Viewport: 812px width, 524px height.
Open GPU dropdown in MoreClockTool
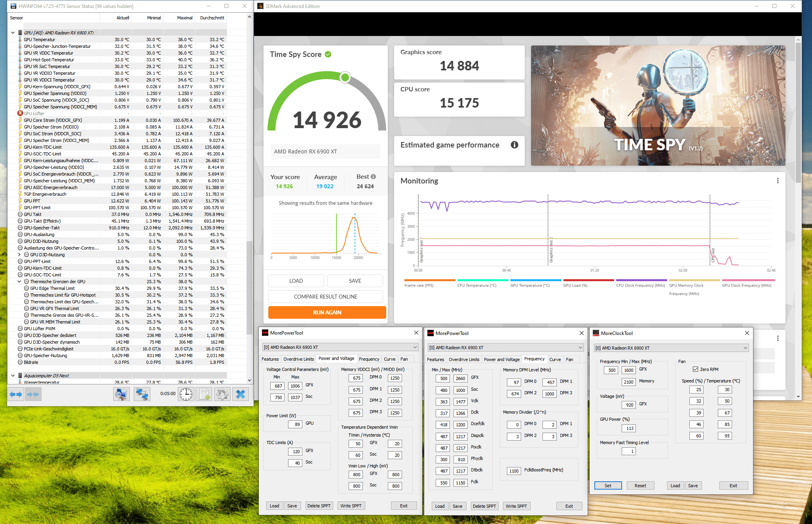coord(672,348)
